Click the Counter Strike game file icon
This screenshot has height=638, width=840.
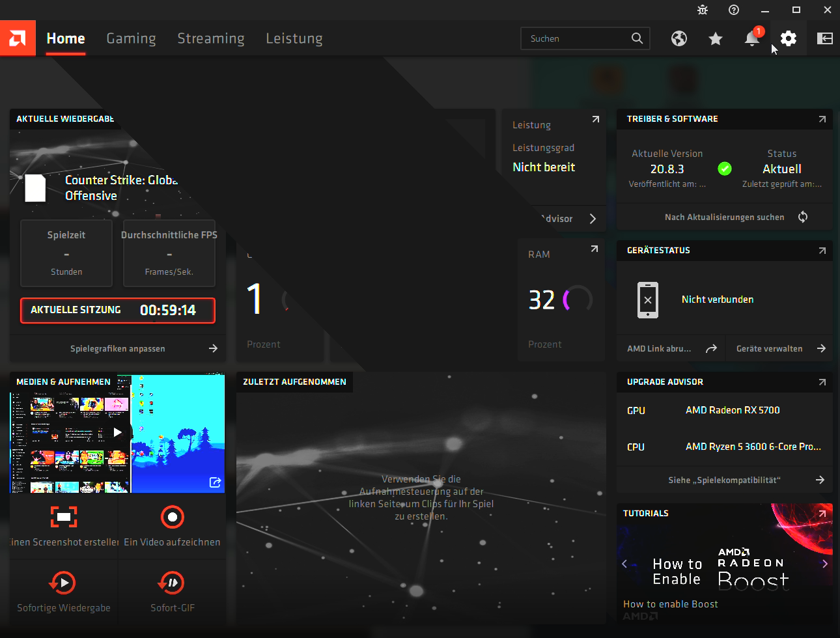pyautogui.click(x=35, y=188)
